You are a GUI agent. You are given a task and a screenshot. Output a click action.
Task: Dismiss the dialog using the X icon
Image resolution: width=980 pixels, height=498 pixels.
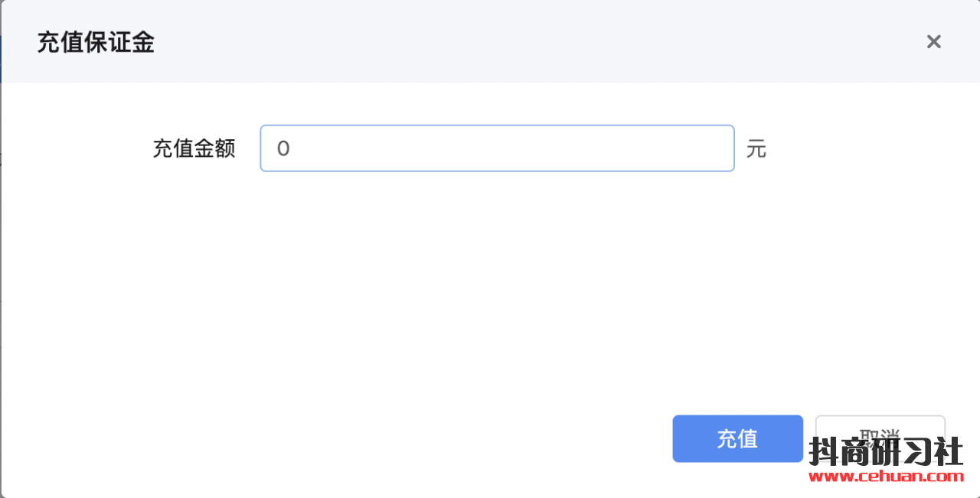pyautogui.click(x=933, y=41)
